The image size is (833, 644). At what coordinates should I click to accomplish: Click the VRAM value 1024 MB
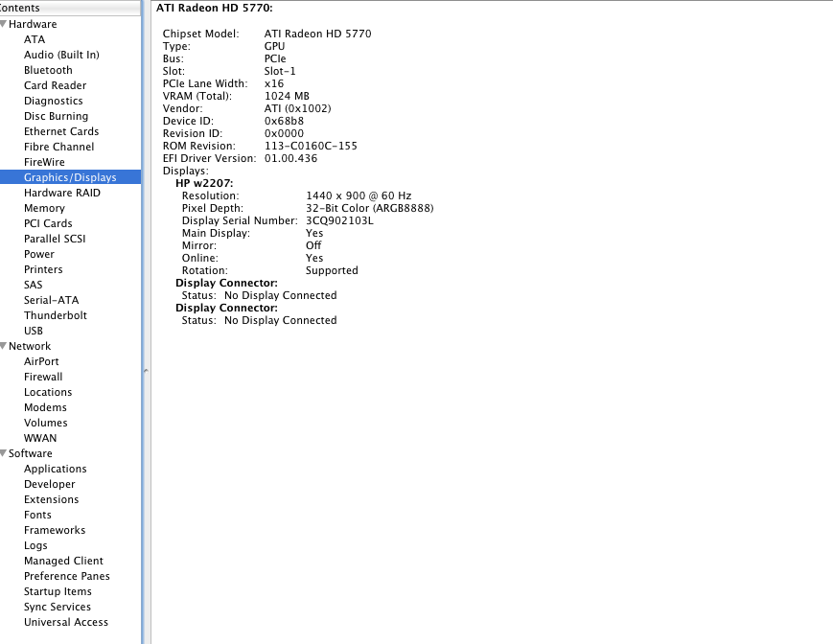coord(287,96)
